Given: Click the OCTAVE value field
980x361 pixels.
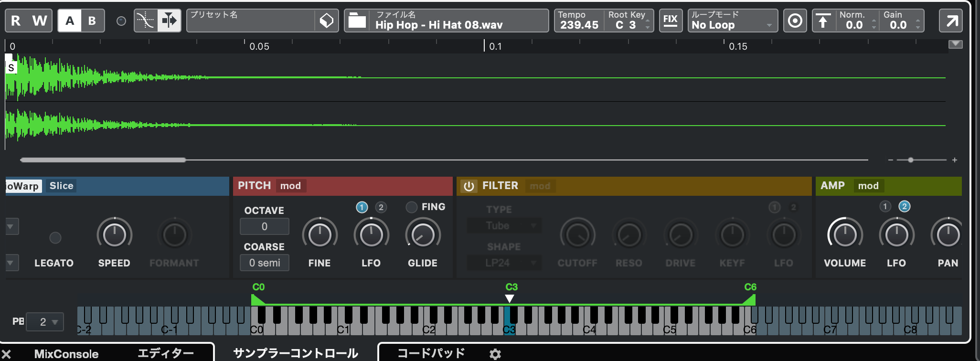Looking at the screenshot, I should (265, 226).
